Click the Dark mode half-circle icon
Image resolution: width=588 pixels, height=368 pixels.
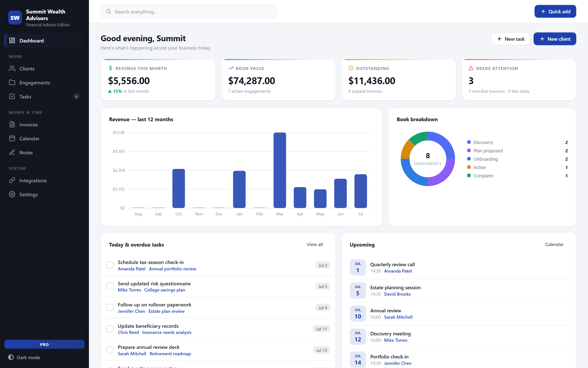(11, 357)
